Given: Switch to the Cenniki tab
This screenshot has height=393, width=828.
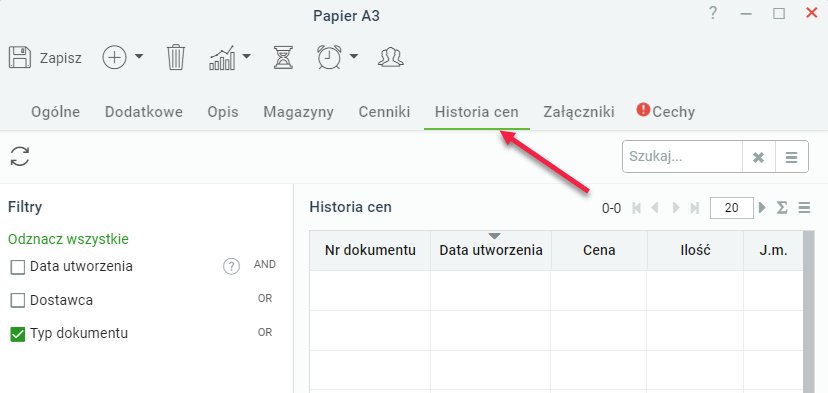Looking at the screenshot, I should coord(384,112).
